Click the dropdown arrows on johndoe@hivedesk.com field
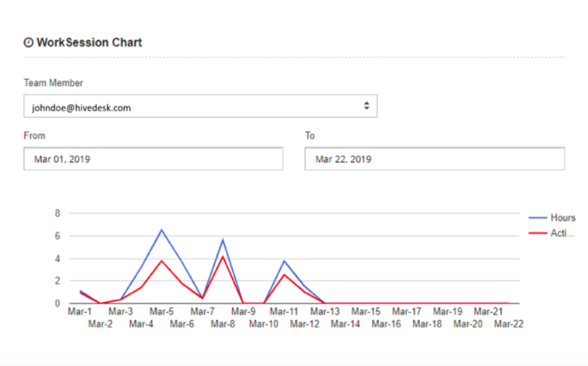Image resolution: width=588 pixels, height=366 pixels. click(x=366, y=106)
